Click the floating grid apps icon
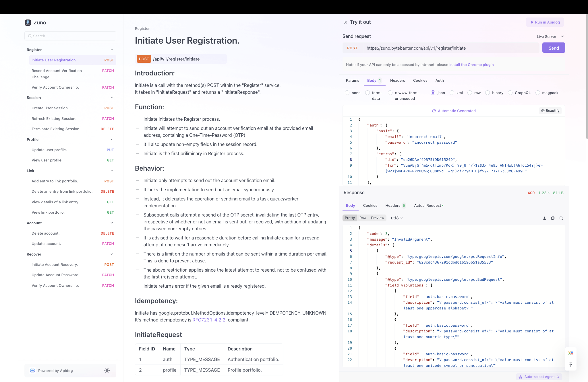 (x=571, y=353)
